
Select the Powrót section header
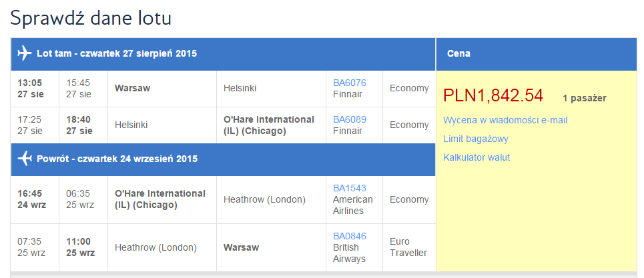click(223, 159)
